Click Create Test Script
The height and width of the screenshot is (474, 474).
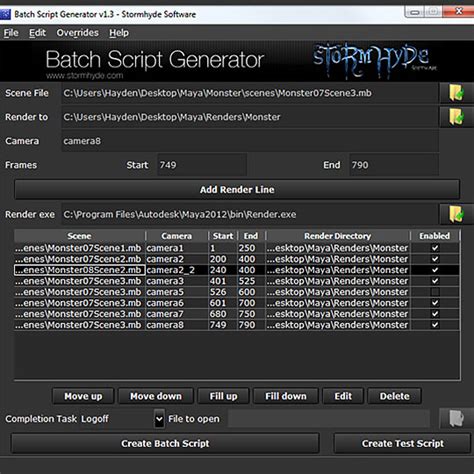(403, 443)
